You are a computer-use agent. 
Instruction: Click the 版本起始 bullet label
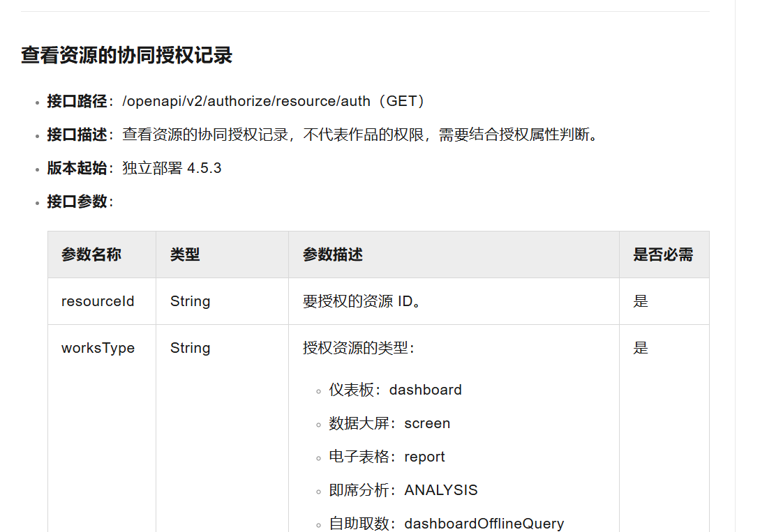77,168
